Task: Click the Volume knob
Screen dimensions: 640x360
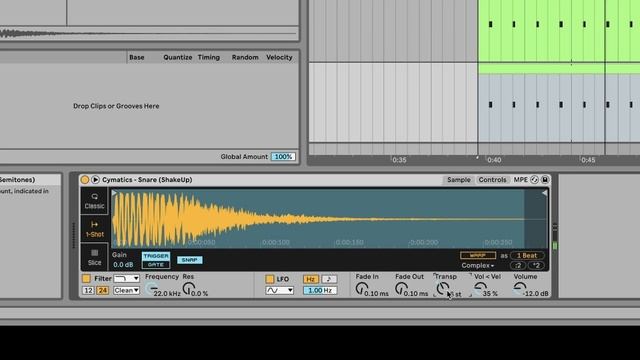Action: pos(520,289)
